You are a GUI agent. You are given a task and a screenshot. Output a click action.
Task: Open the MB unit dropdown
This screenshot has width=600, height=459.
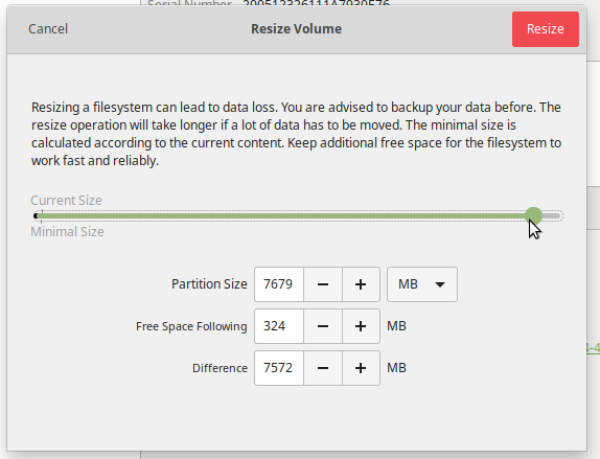pyautogui.click(x=421, y=285)
